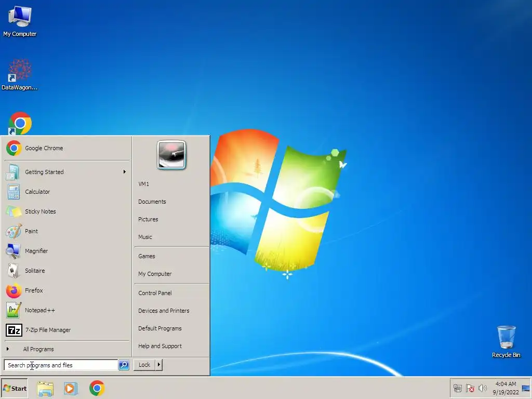Image resolution: width=532 pixels, height=399 pixels.
Task: Click the Getting Started icon
Action: click(x=14, y=172)
